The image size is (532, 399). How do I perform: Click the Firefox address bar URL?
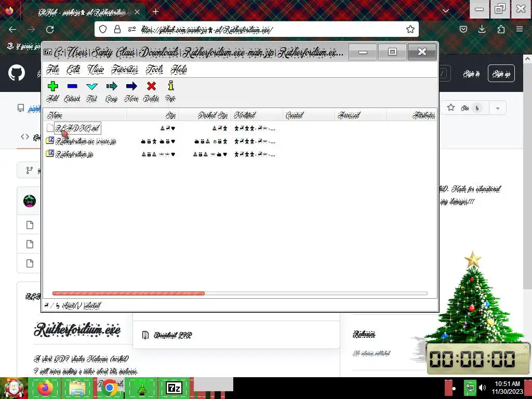coord(207,30)
